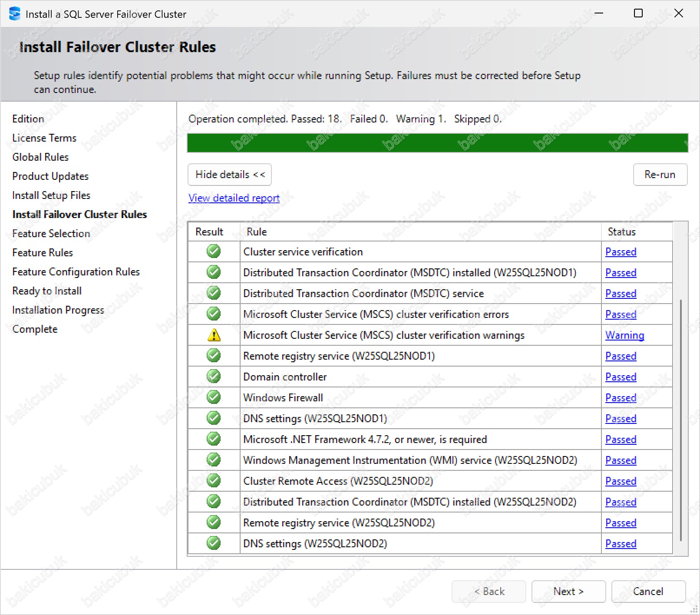The width and height of the screenshot is (700, 615).
Task: Open Passed link for Windows Firewall rule
Action: pyautogui.click(x=621, y=398)
